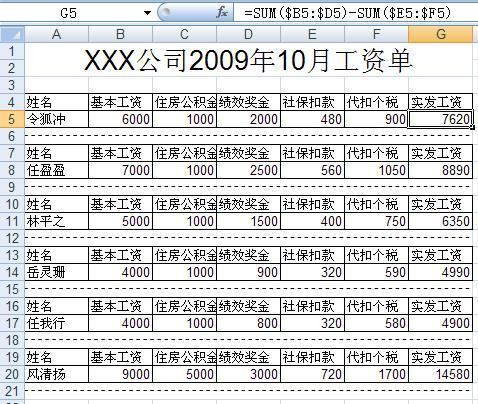The image size is (478, 404).
Task: Select row 17 header
Action: point(12,323)
